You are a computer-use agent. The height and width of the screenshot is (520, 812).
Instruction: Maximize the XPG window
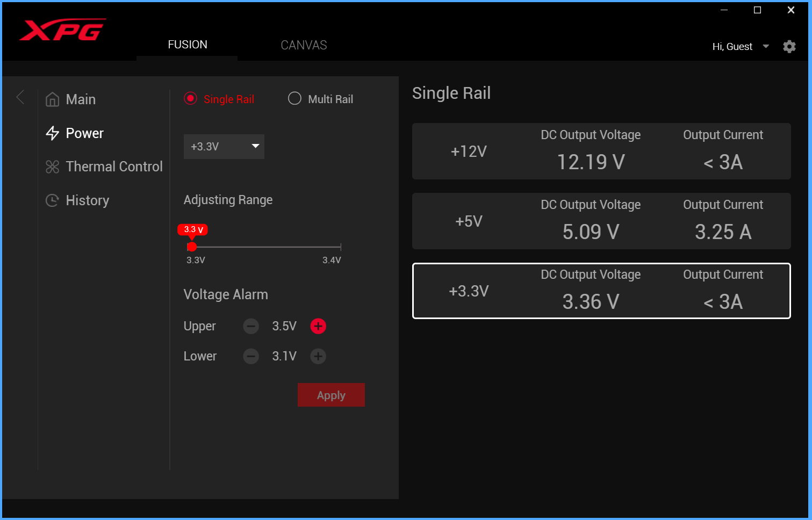758,10
